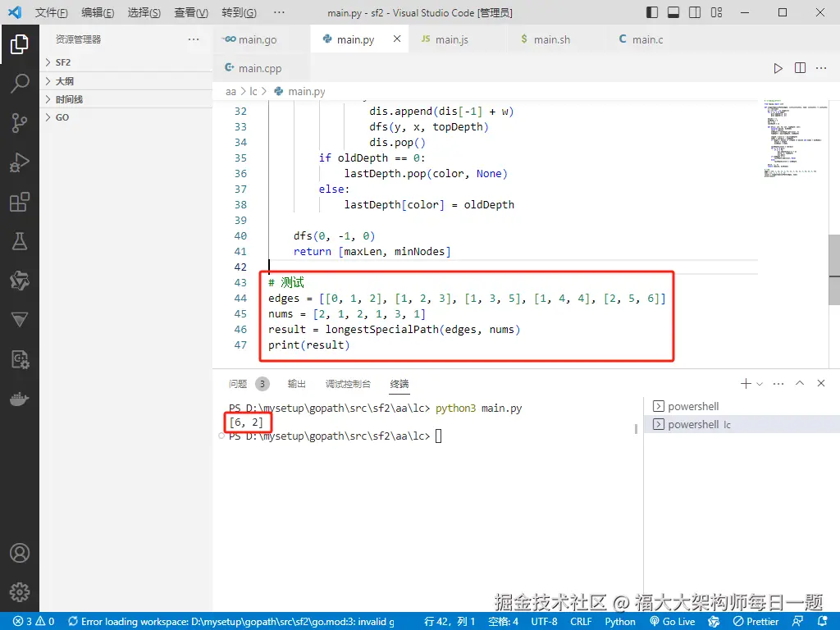840x630 pixels.
Task: Change indentation via 空格: 4
Action: pyautogui.click(x=503, y=622)
